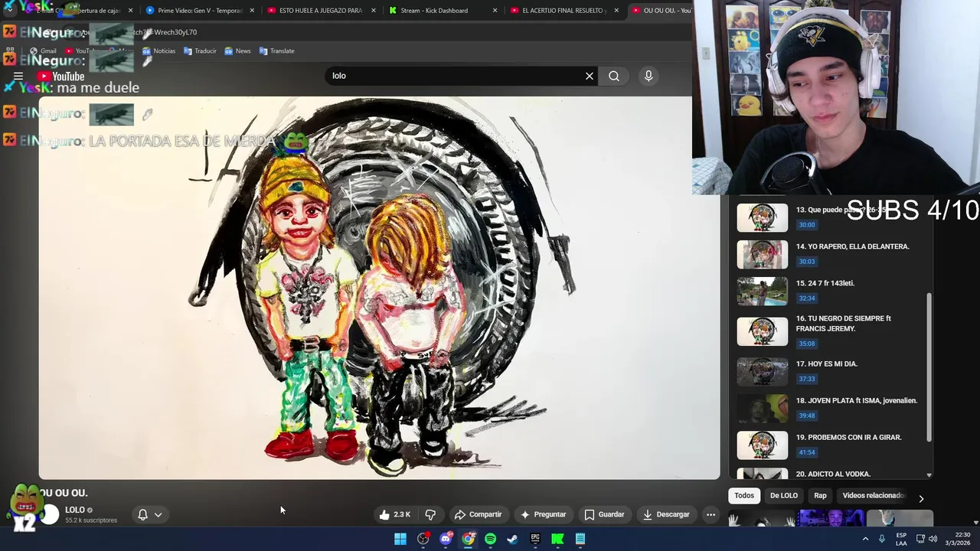Open chapter 13. Que puede pasar
This screenshot has width=980, height=551.
831,217
